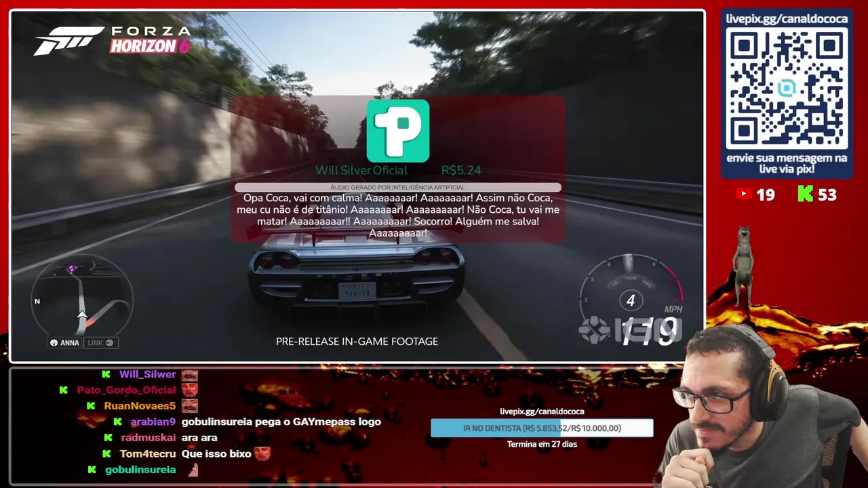This screenshot has width=868, height=488.
Task: Click the green P donation app icon
Action: [x=398, y=131]
